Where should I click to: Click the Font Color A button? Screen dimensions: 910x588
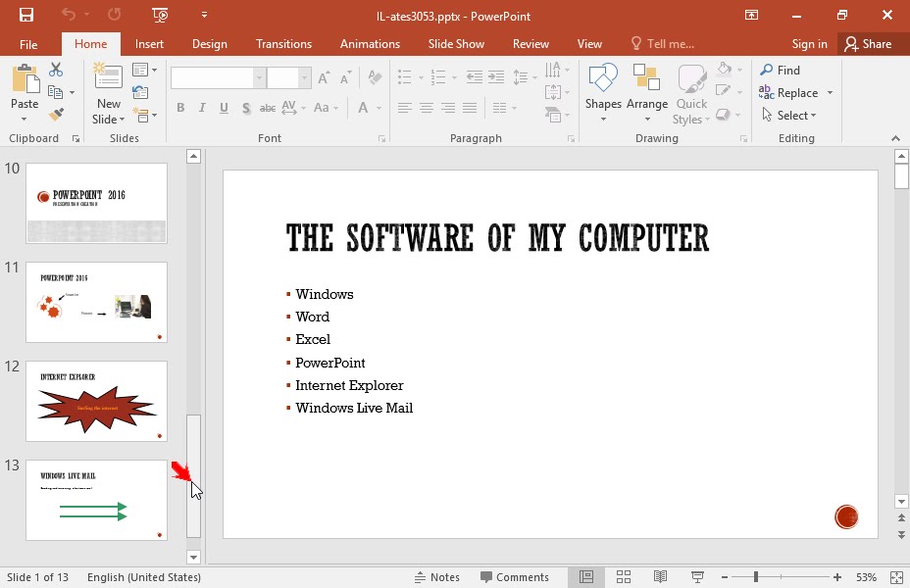point(363,108)
